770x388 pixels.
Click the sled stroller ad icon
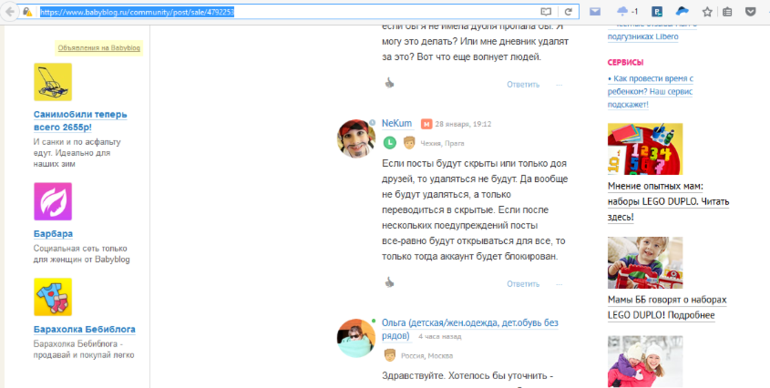click(53, 82)
